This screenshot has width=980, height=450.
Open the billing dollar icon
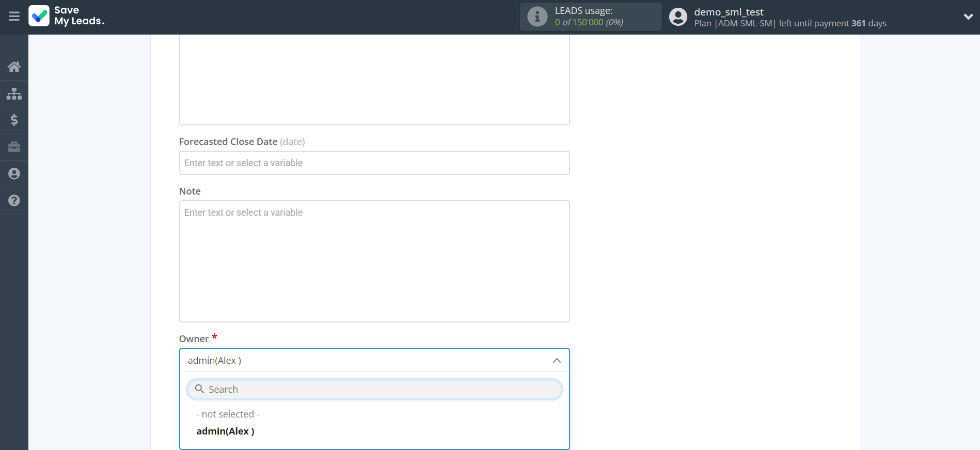(x=14, y=120)
